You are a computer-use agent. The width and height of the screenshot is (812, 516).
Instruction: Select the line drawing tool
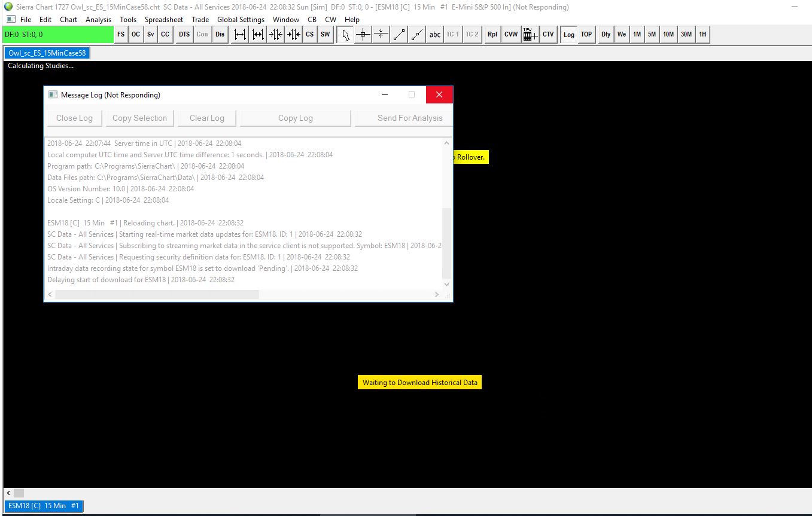click(x=399, y=35)
